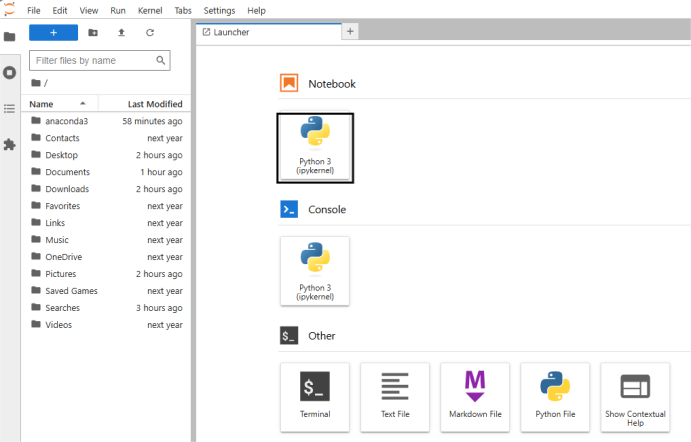Viewport: 691px width, 442px height.
Task: Refresh the file browser list
Action: [x=150, y=33]
